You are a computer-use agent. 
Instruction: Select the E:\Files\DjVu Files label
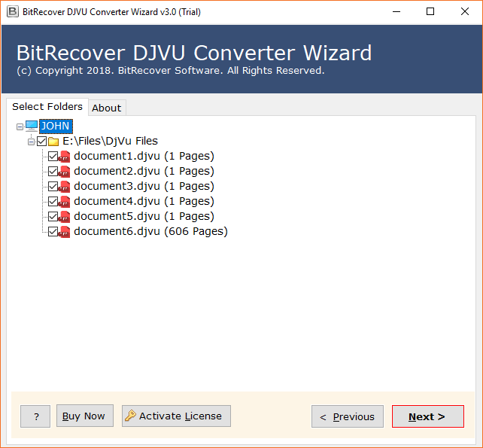(x=111, y=142)
